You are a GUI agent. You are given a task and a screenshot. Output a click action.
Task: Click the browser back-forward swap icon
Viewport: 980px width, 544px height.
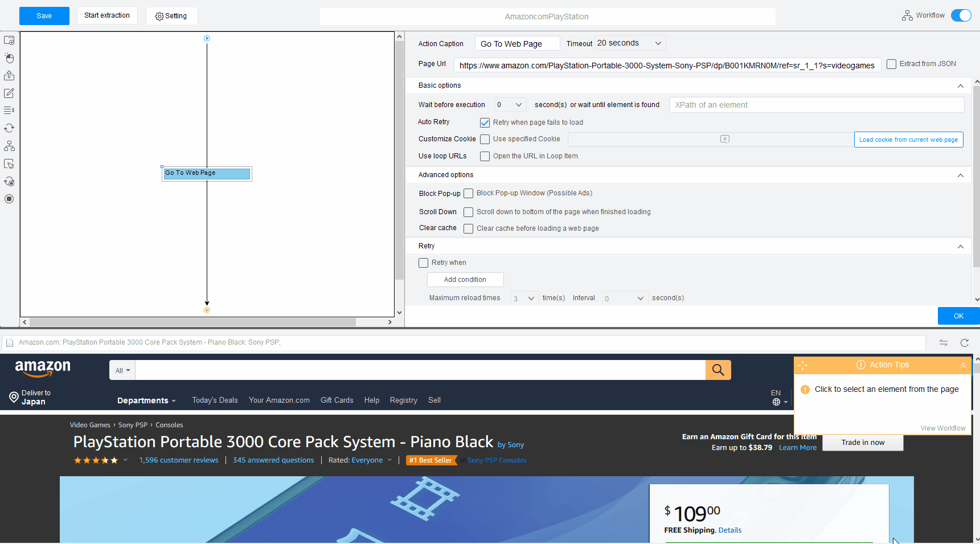pos(944,342)
